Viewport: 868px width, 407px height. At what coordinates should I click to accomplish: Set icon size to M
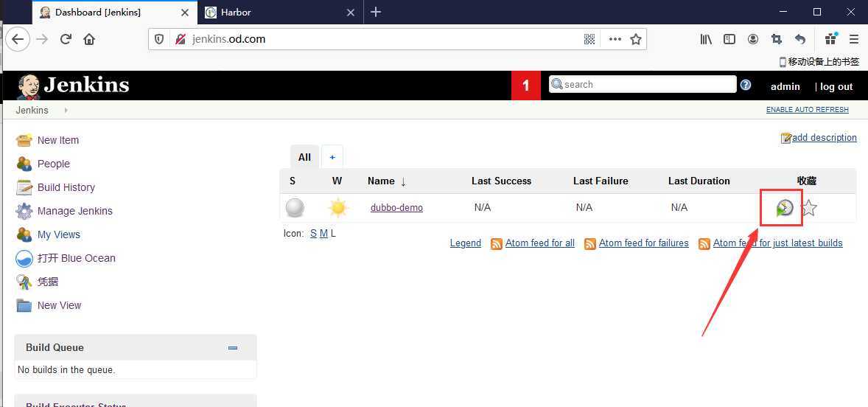click(x=323, y=234)
